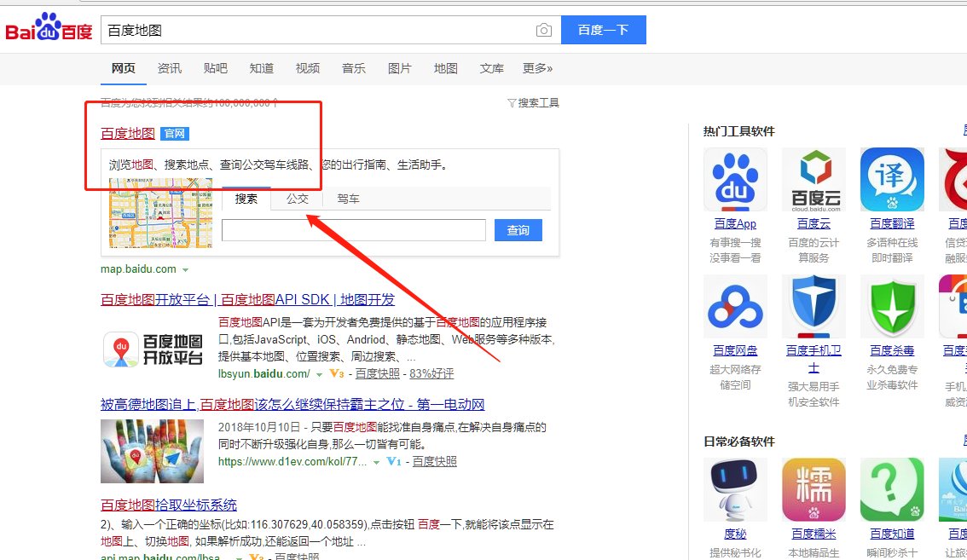Viewport: 967px width, 560px height.
Task: Expand dropdown arrow next to map.baidu.com
Action: click(x=185, y=269)
